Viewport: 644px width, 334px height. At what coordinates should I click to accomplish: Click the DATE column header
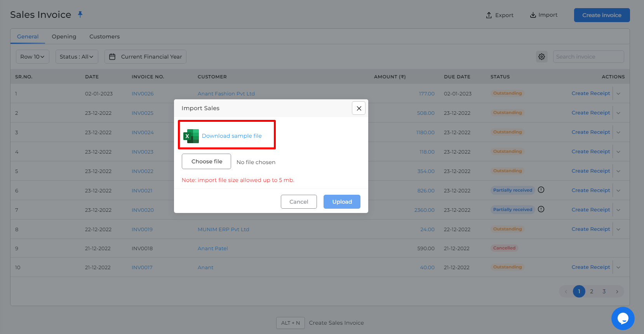pos(92,77)
